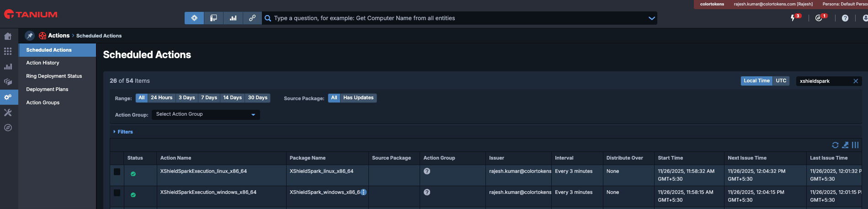
Task: Click the Actions breadcrumb link
Action: click(x=59, y=36)
